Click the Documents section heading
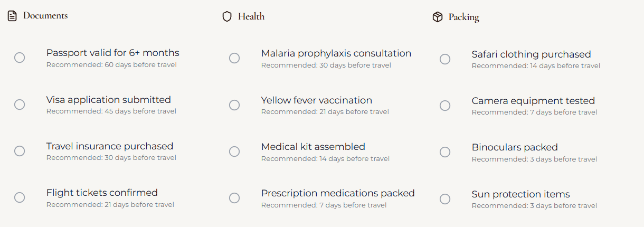 [45, 16]
